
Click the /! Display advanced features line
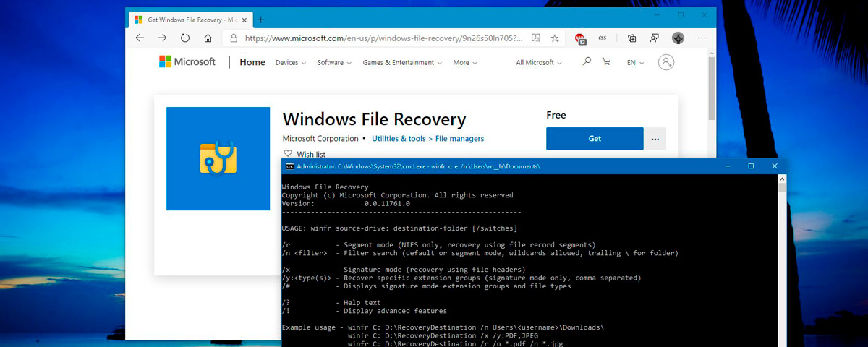[364, 311]
